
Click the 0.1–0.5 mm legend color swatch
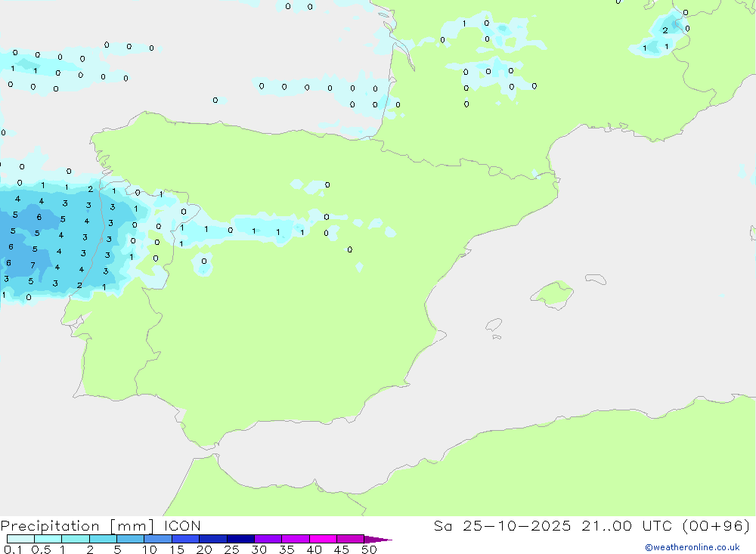pos(20,539)
